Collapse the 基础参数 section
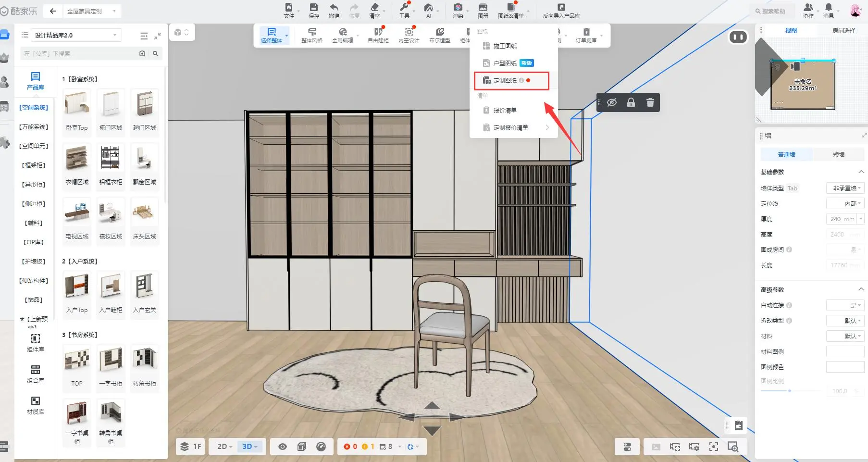 [861, 172]
